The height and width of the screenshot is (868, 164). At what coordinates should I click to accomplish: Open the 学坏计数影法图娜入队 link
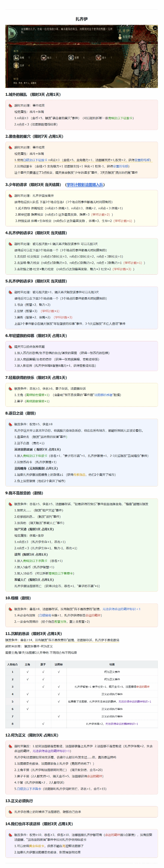[x=85, y=185]
